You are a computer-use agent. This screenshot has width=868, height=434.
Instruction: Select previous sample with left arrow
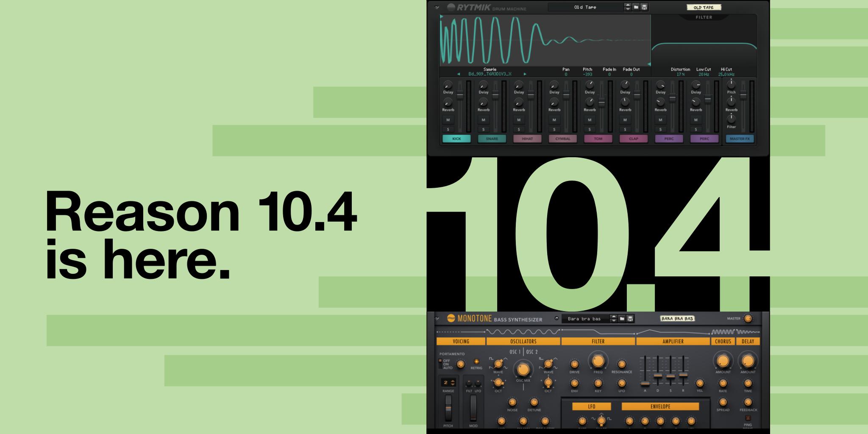458,74
